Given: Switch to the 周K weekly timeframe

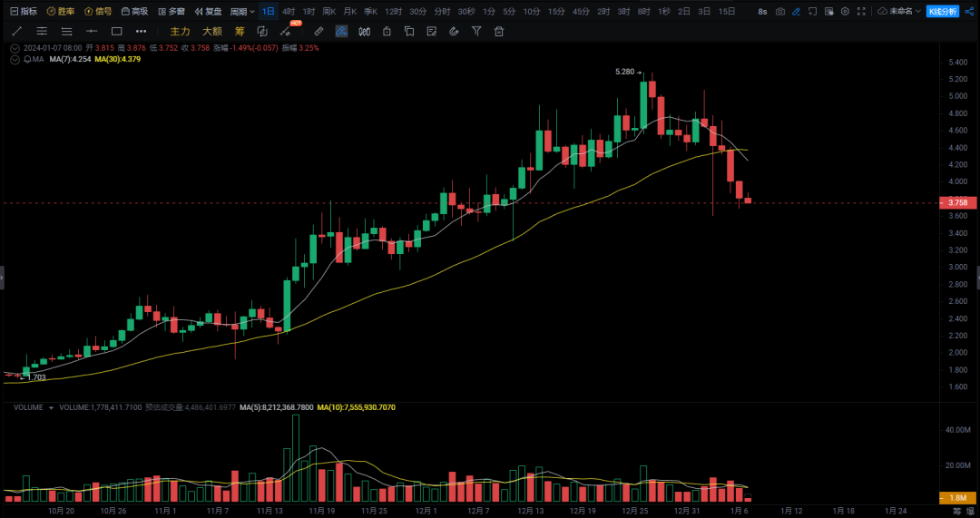Looking at the screenshot, I should 329,11.
